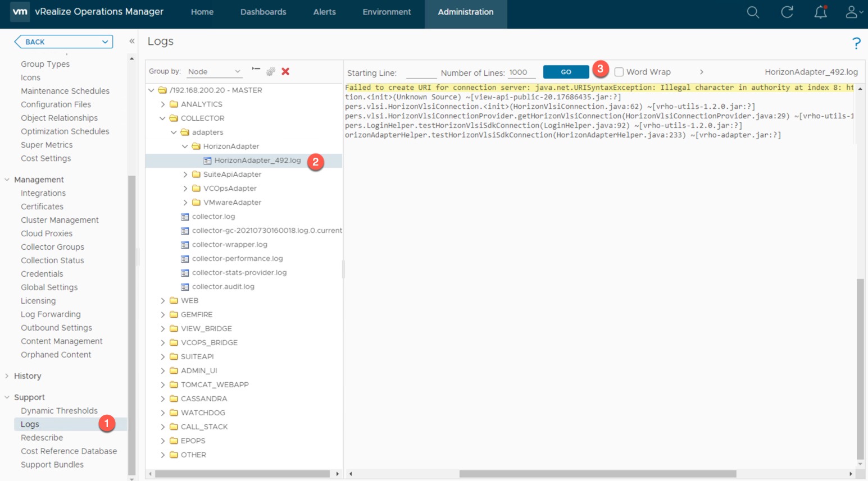Open Redescribe in sidebar
This screenshot has height=481, width=868.
pyautogui.click(x=42, y=438)
